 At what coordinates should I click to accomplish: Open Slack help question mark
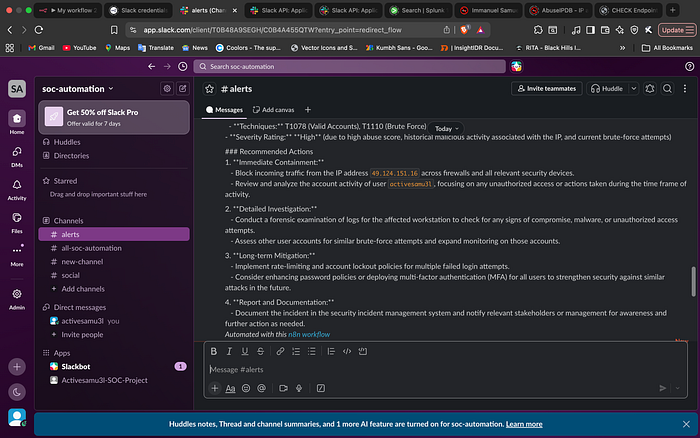coord(689,67)
